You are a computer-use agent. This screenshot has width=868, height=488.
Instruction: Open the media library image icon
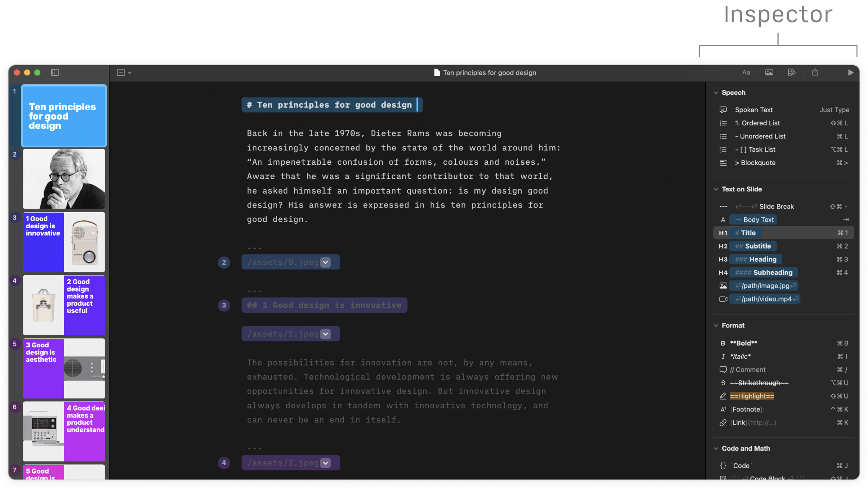tap(769, 72)
